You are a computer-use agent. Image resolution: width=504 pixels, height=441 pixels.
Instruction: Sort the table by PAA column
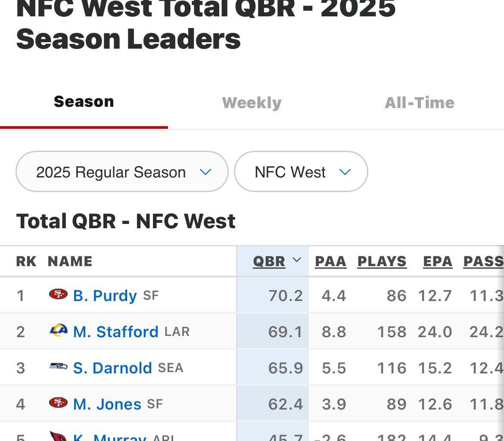coord(330,261)
